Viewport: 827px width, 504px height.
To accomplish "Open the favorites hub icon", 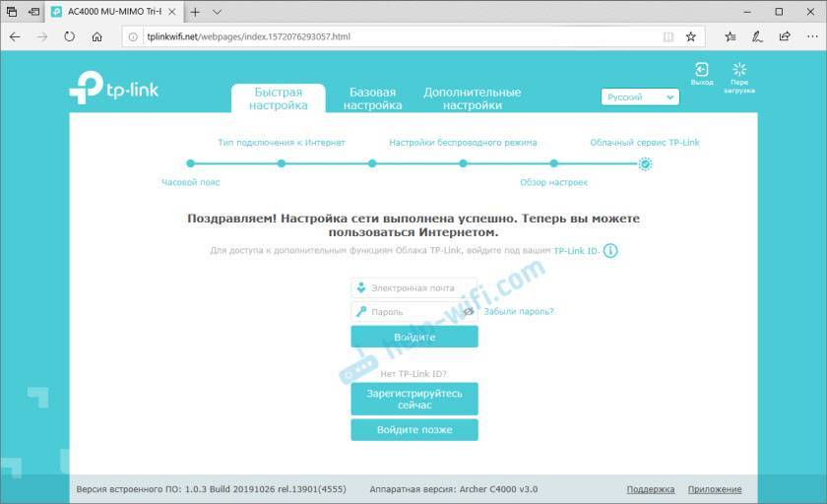I will click(x=731, y=36).
